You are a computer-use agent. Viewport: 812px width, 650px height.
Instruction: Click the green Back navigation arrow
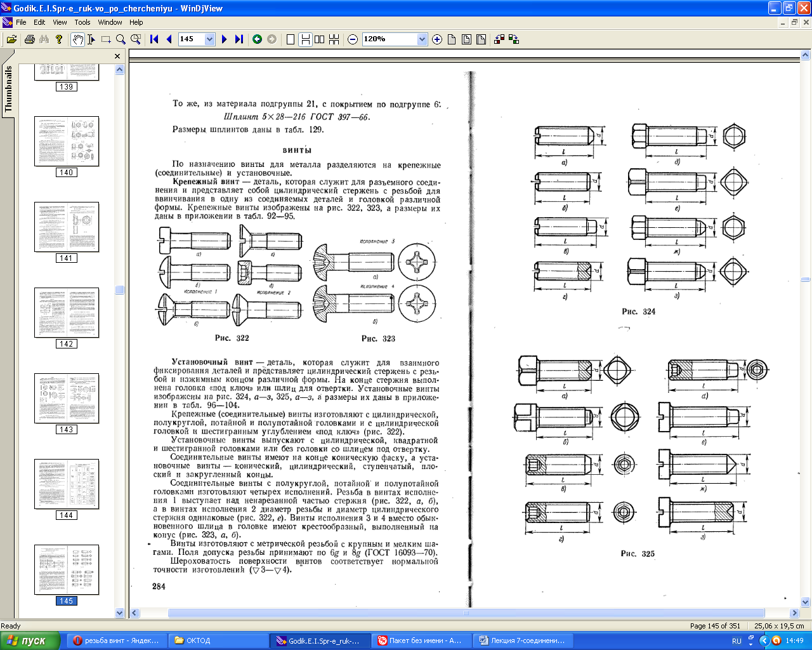257,39
